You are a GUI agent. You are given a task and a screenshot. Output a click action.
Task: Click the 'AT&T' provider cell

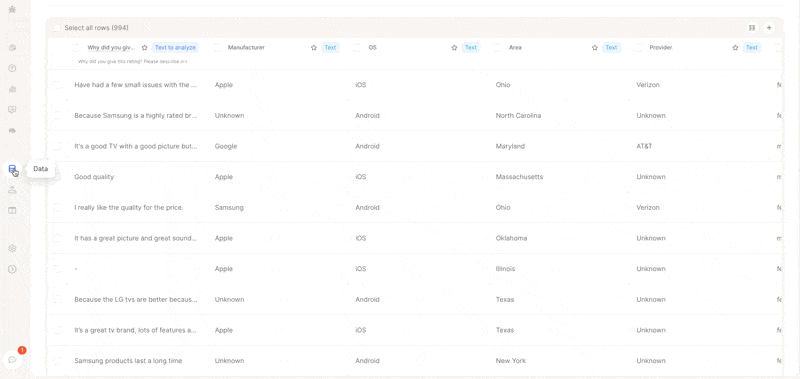click(644, 146)
